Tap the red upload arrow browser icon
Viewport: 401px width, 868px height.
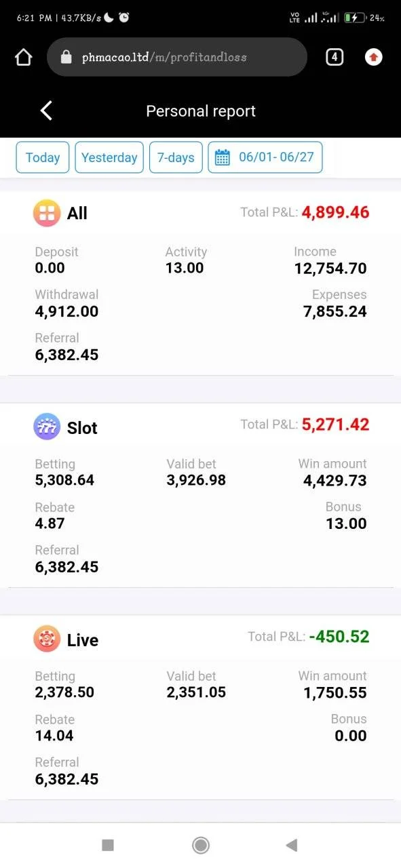click(x=373, y=57)
